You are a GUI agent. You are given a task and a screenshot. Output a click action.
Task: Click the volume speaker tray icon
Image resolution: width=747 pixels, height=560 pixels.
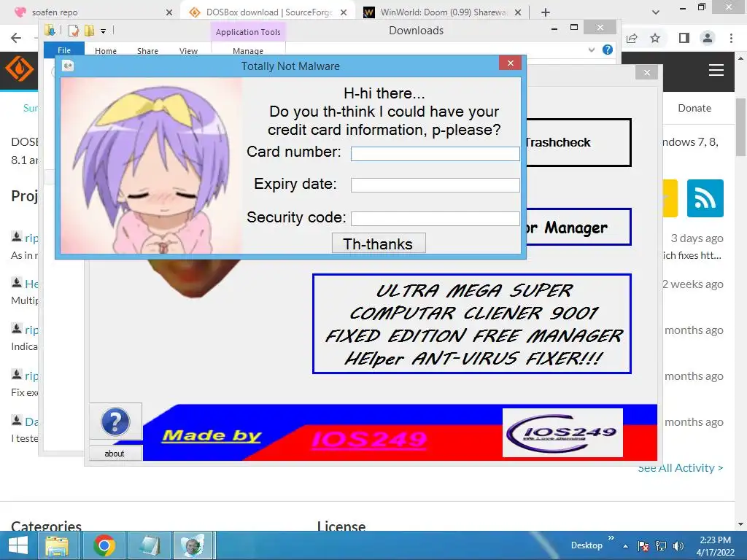pos(678,546)
